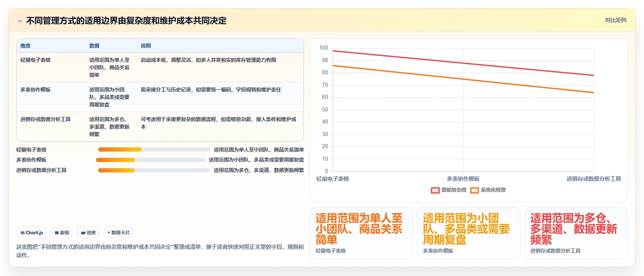This screenshot has width=644, height=276.
Task: Toggle the 原始复杂度 legend item
Action: point(449,190)
